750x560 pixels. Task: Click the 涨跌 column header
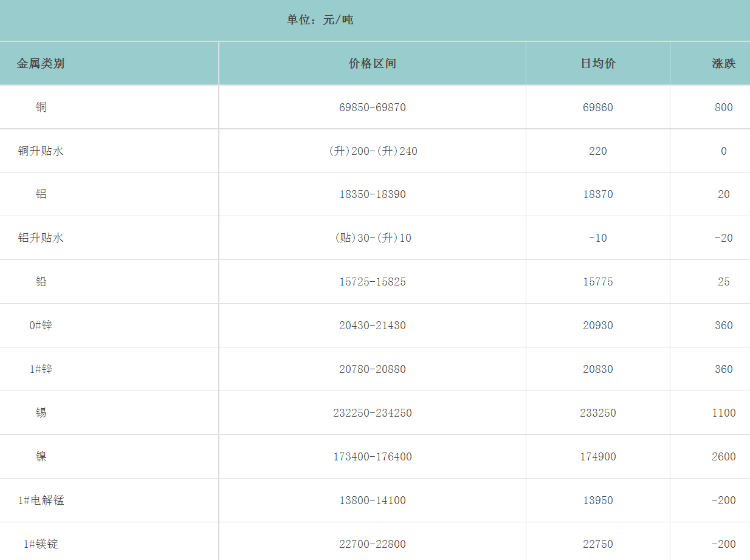[x=723, y=64]
